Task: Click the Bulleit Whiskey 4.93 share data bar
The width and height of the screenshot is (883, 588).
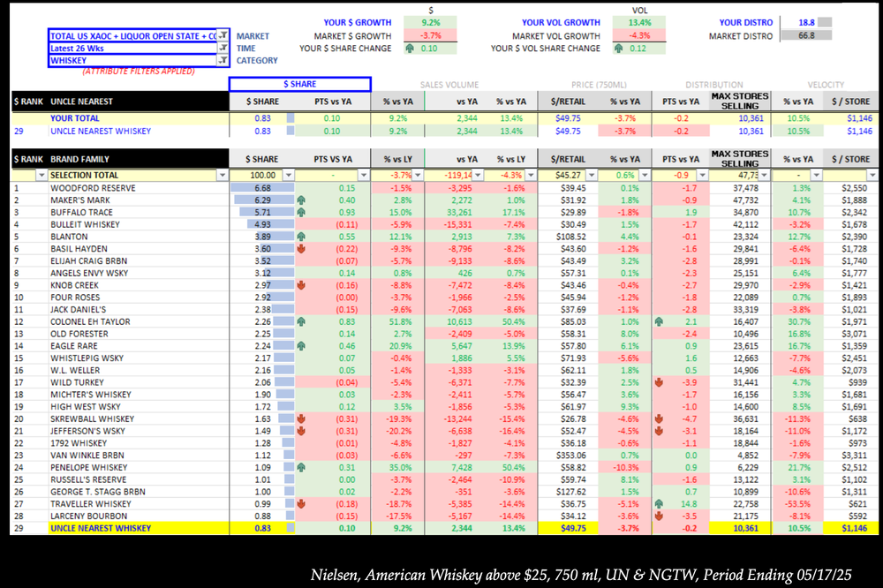Action: [270, 224]
